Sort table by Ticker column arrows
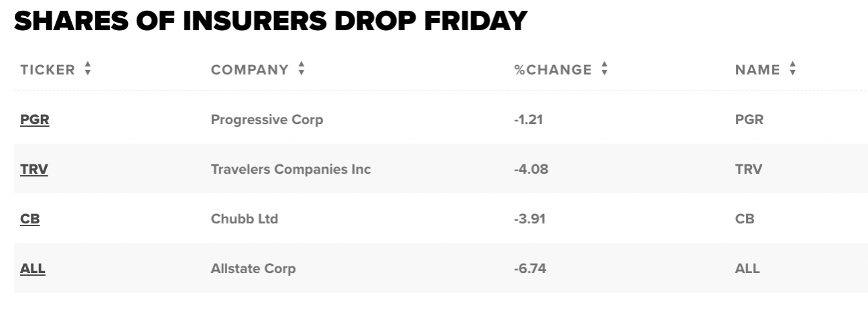The height and width of the screenshot is (310, 868). pyautogui.click(x=88, y=69)
